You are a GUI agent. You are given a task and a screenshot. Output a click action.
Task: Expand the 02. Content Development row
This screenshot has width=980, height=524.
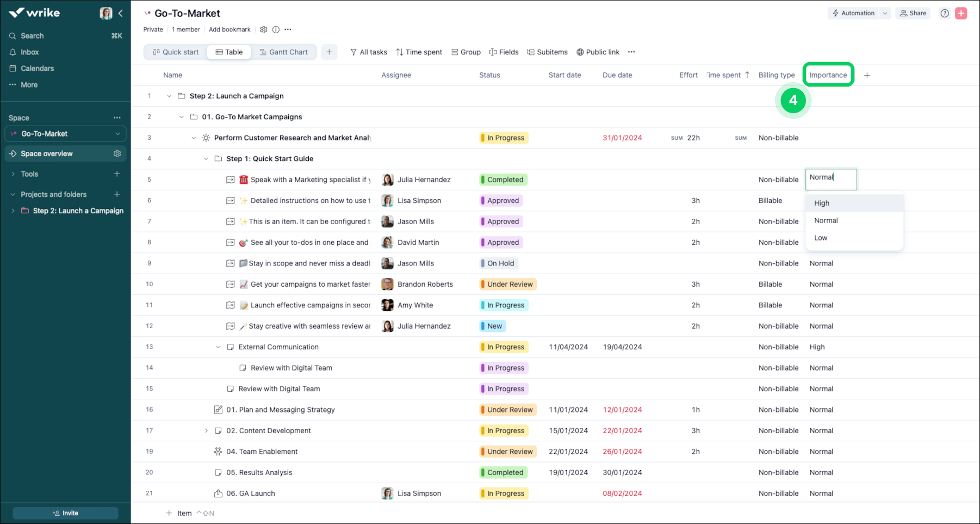tap(206, 430)
